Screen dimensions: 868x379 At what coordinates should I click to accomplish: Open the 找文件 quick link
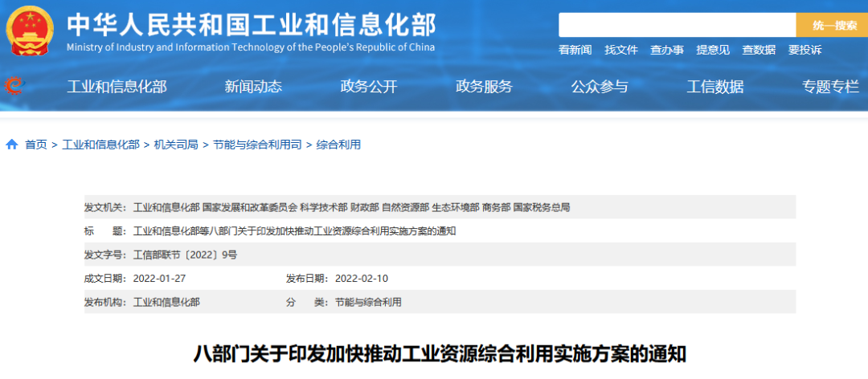pos(621,51)
